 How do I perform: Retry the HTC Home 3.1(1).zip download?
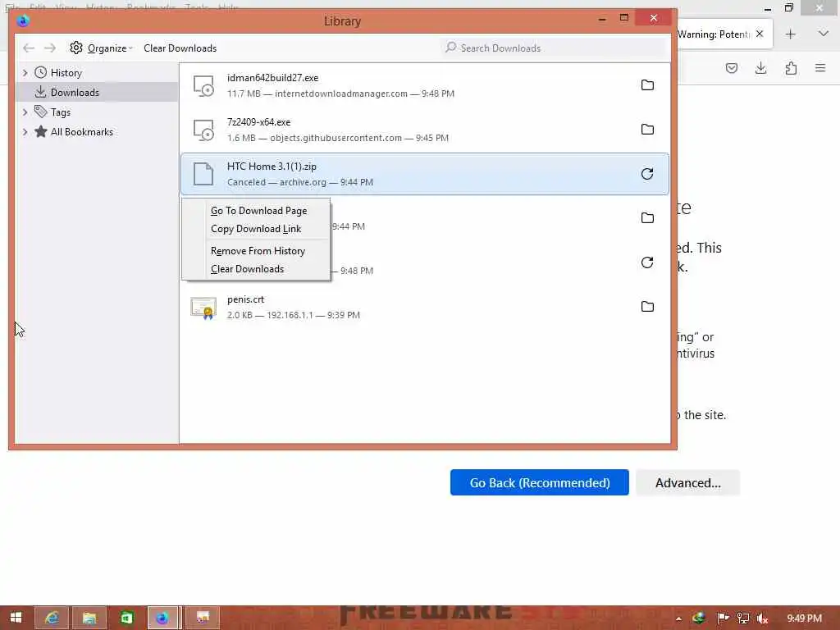tap(647, 174)
